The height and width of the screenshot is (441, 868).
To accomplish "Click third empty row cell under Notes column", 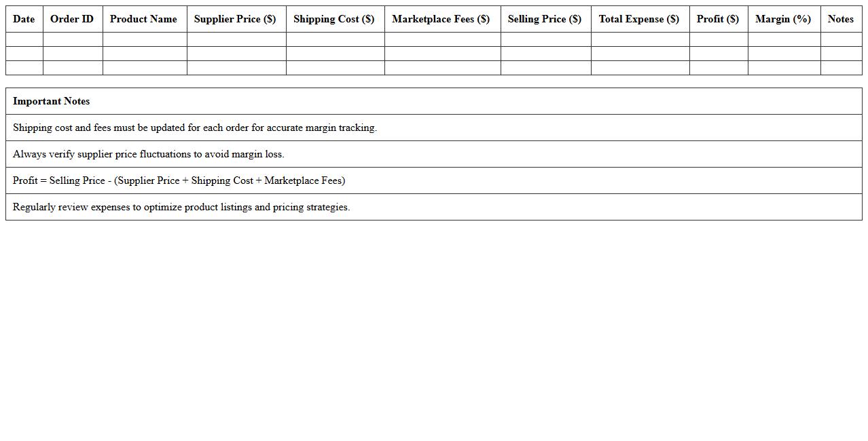I will (841, 68).
